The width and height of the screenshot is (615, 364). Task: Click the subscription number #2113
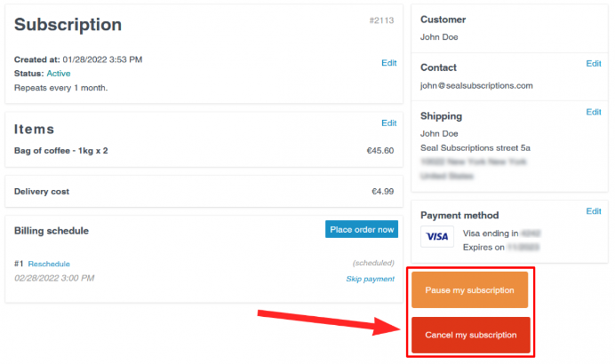point(381,20)
